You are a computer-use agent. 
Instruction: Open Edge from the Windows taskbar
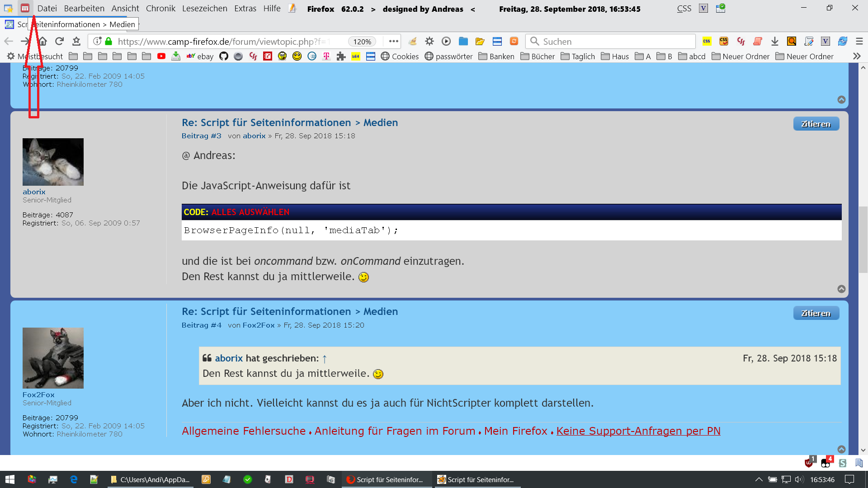click(74, 479)
